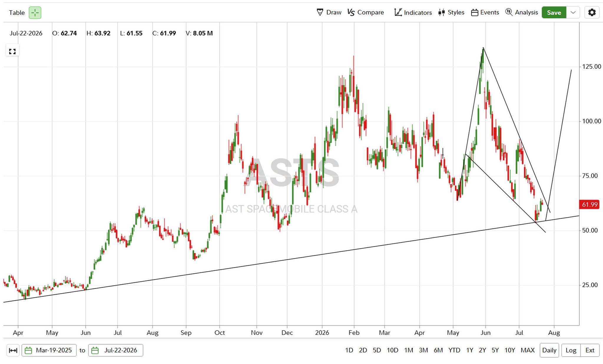Click the Daily frequency button
The height and width of the screenshot is (364, 603).
tap(549, 350)
